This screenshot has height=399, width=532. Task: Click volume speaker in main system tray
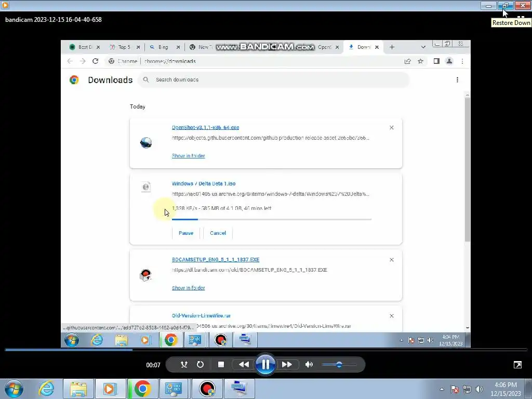pyautogui.click(x=479, y=390)
